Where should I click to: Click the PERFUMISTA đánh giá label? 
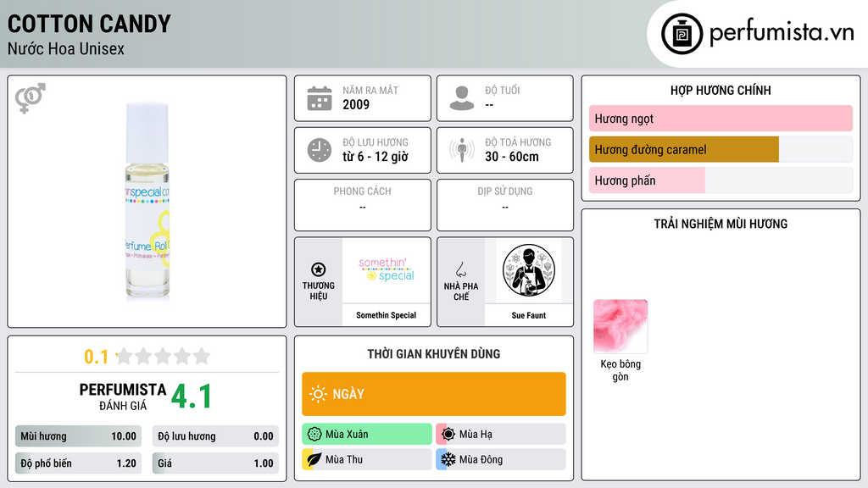[123, 396]
